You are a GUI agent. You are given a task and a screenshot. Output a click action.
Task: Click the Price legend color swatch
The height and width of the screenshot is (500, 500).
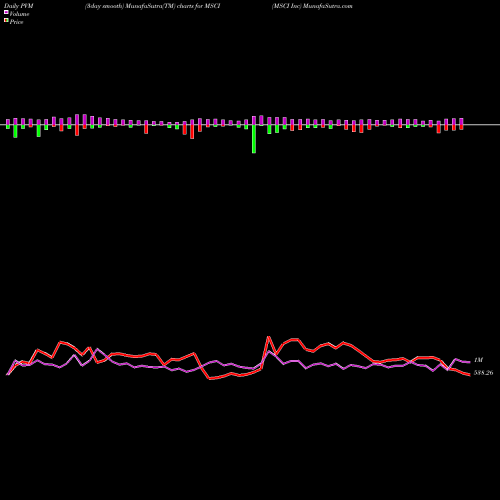coord(6,21)
